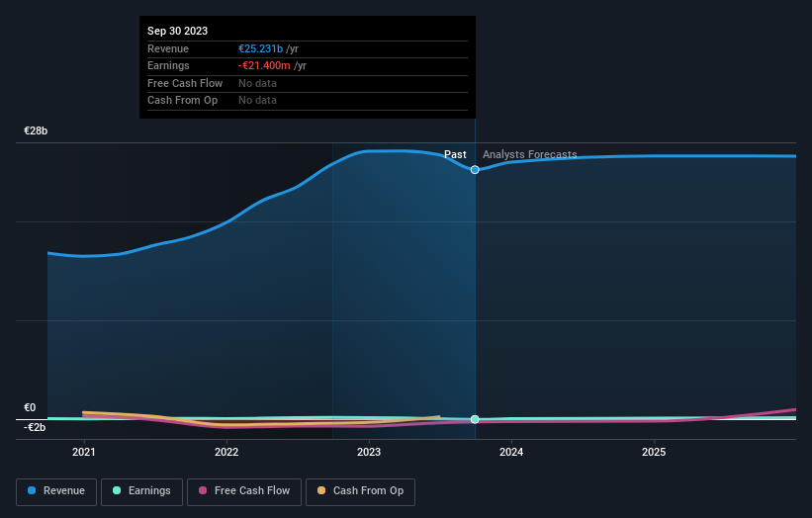812x518 pixels.
Task: Select the revenue data point at Sep 2023
Action: 475,170
